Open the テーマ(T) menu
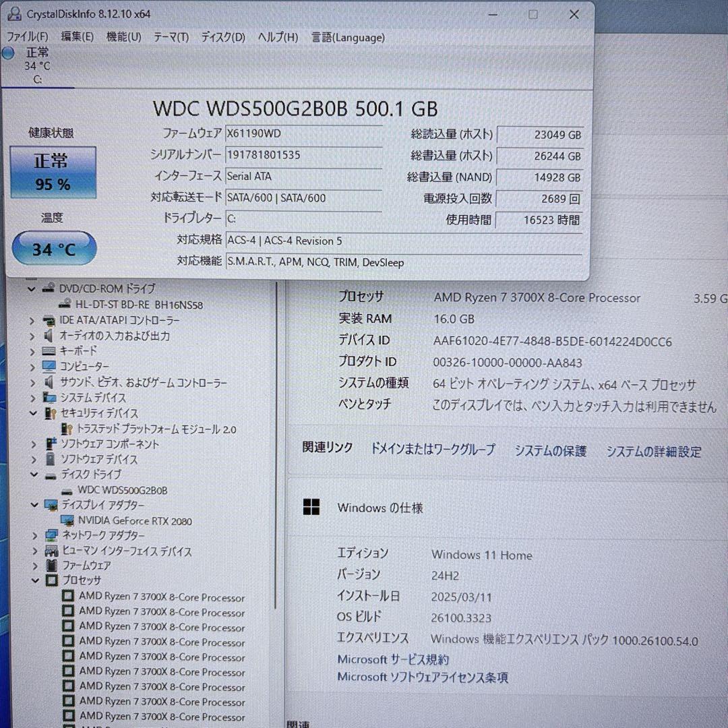Screen dimensions: 728x728 171,37
